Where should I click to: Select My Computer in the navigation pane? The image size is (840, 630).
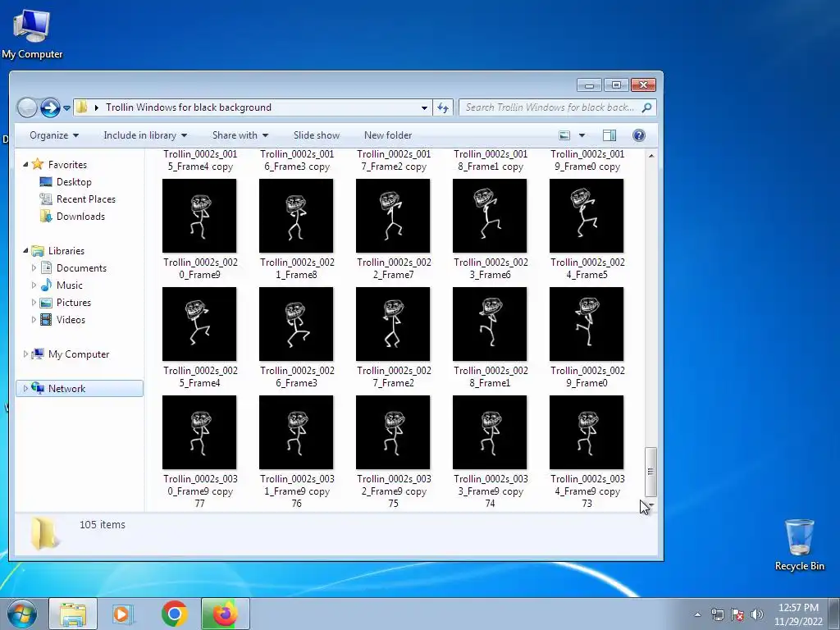coord(78,354)
